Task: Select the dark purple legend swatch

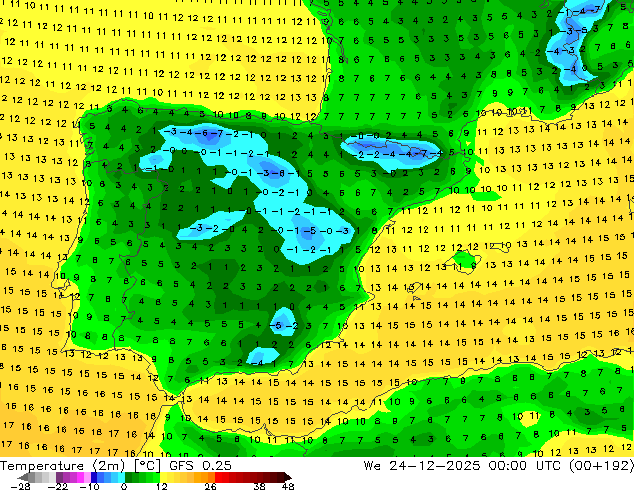Action: point(59,477)
